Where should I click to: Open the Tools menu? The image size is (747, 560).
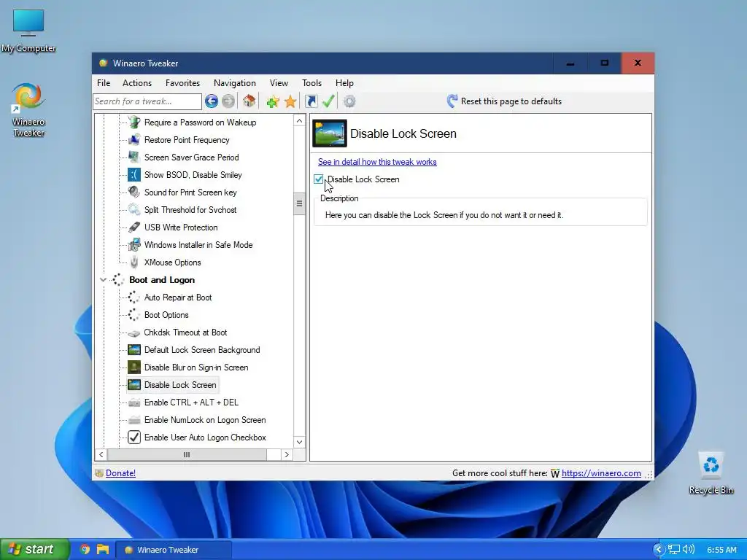[x=311, y=83]
